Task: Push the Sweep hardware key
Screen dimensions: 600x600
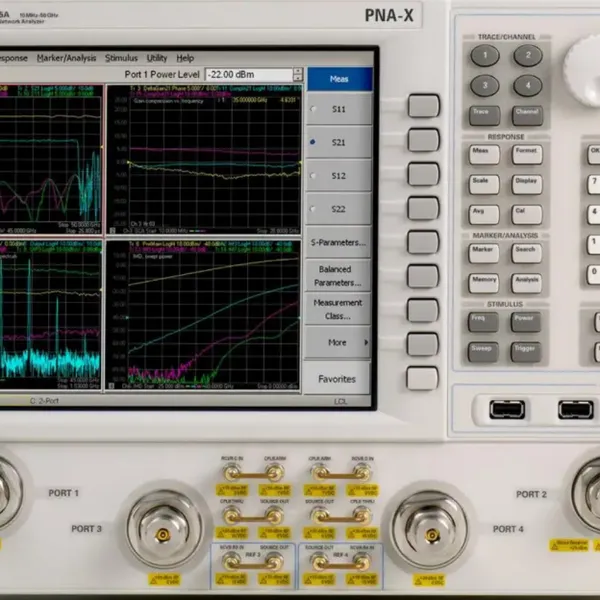Action: coord(483,352)
